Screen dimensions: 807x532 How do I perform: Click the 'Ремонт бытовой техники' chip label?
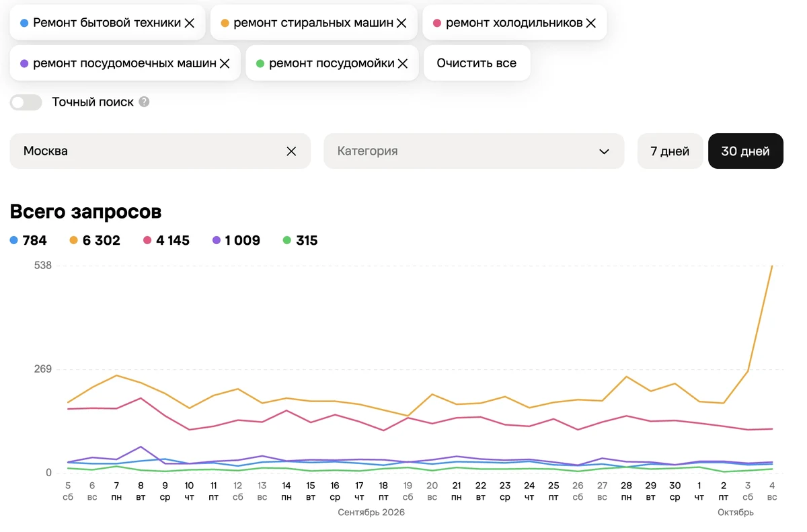107,23
